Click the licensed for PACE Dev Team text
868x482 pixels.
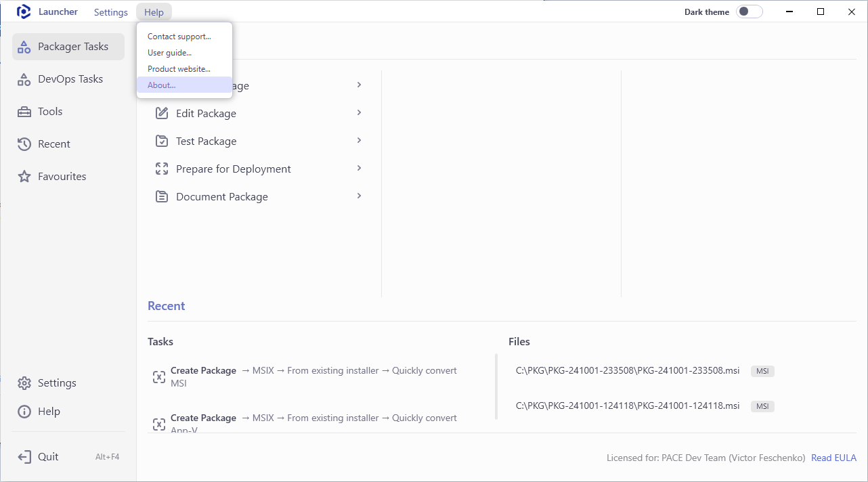[706, 458]
